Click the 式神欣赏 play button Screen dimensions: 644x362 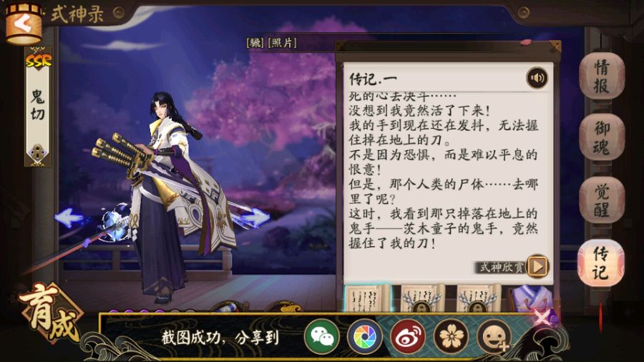pos(537,267)
